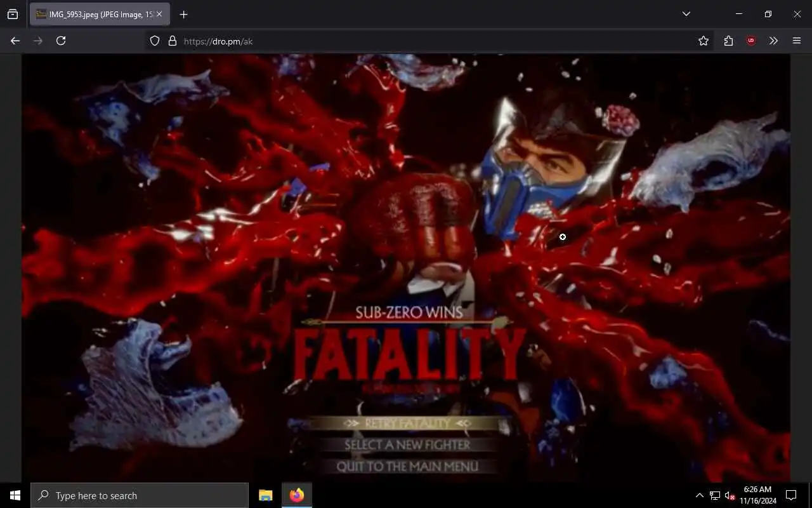Screen dimensions: 812x508
Task: Open the notifications action center
Action: point(791,495)
